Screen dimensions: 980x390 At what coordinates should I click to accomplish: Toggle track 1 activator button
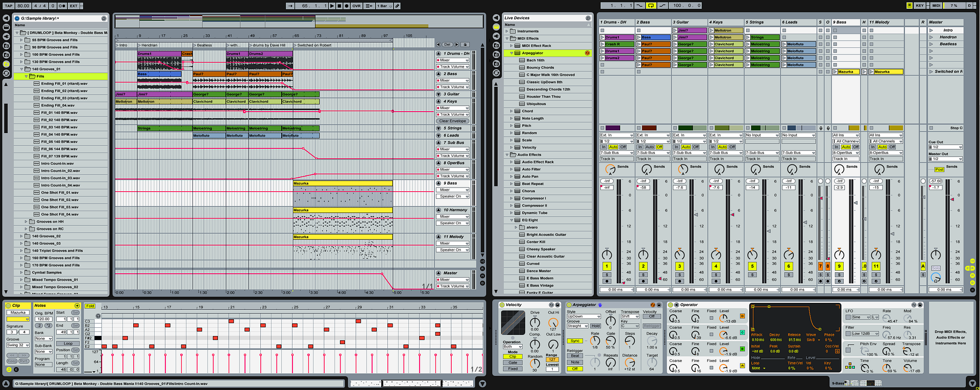607,266
